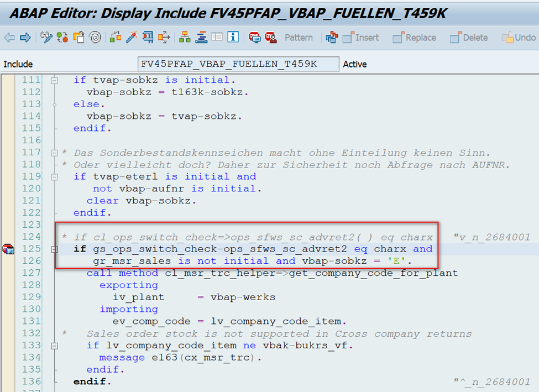Click the forward arrow in toolbar
This screenshot has height=392, width=539.
coord(25,37)
